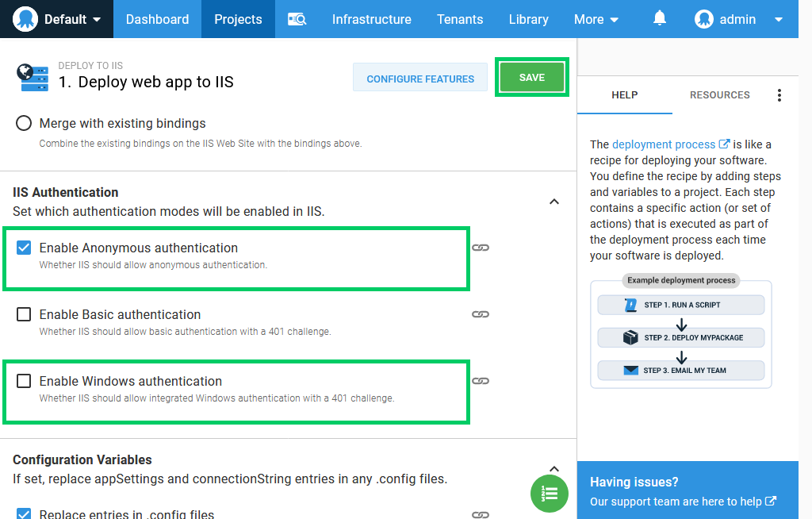
Task: Click the Configuration Variables section heading
Action: click(x=82, y=460)
